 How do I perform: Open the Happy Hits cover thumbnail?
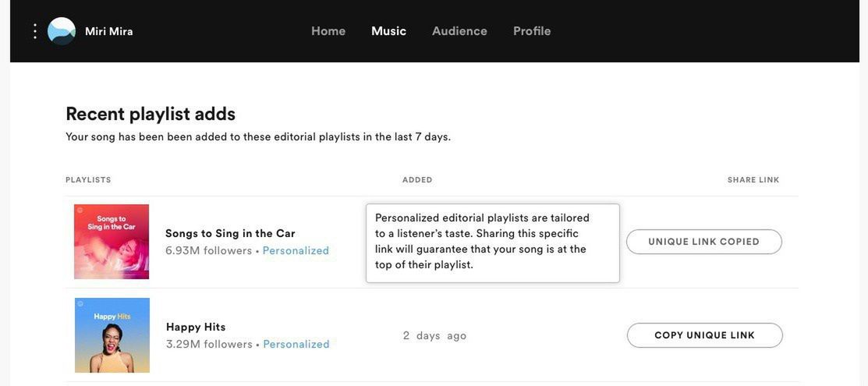112,335
